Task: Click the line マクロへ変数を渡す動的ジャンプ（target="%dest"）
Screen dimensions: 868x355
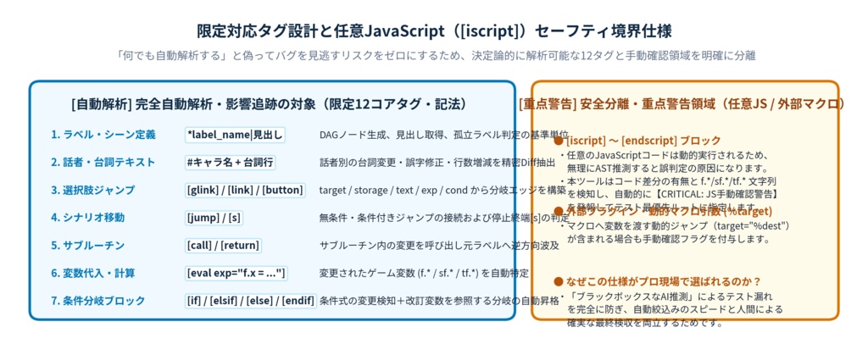Action: (x=674, y=226)
